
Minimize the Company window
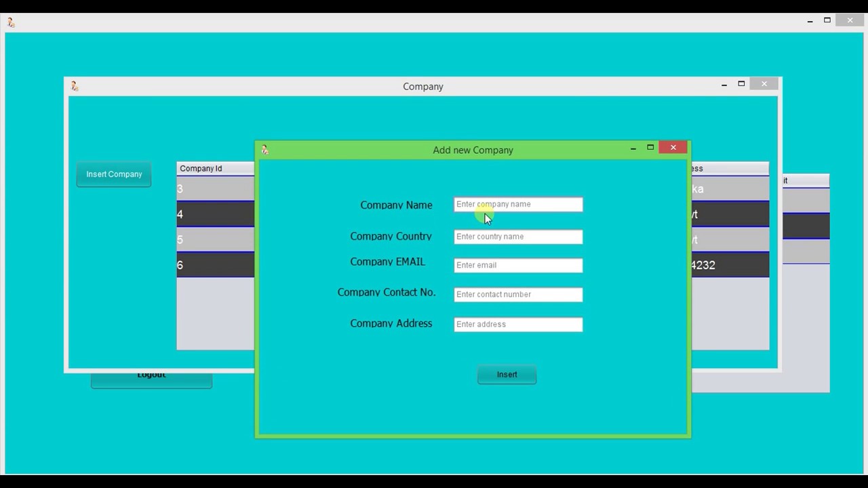(724, 85)
